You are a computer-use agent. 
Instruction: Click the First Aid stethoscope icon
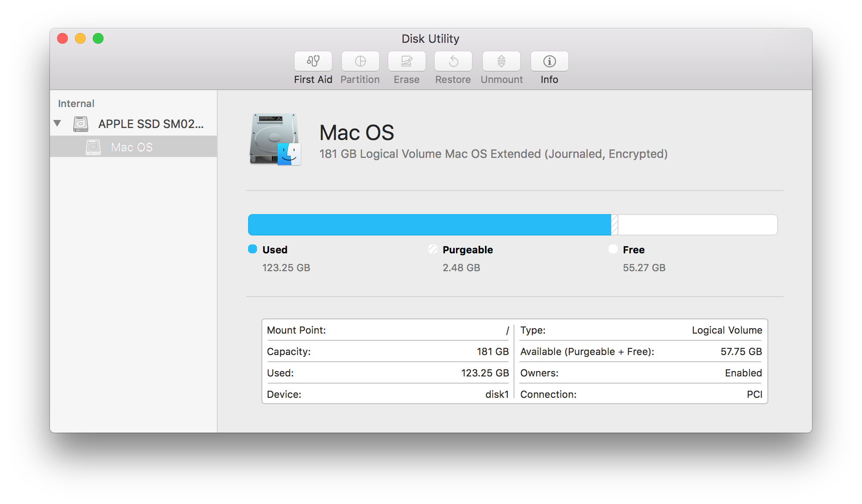coord(313,61)
